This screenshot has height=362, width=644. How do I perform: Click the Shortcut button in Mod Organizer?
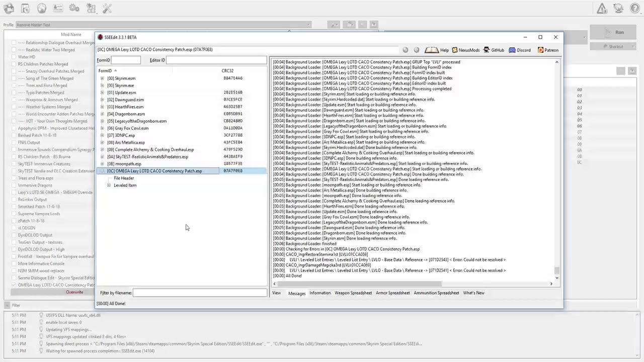tap(614, 47)
